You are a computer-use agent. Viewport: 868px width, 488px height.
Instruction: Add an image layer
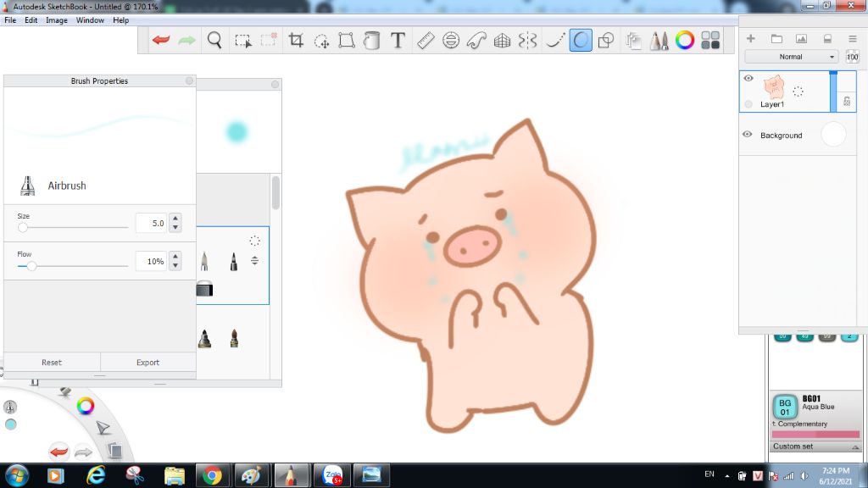[801, 38]
